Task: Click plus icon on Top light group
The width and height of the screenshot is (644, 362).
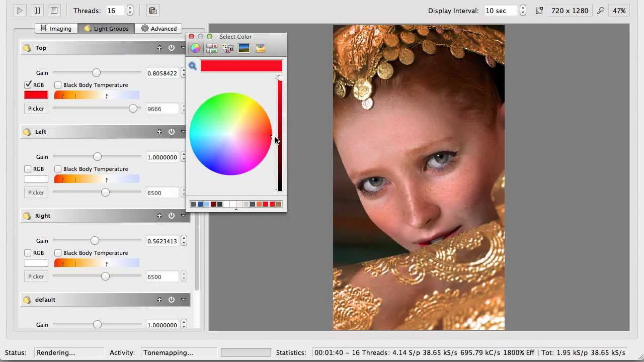Action: pyautogui.click(x=159, y=48)
